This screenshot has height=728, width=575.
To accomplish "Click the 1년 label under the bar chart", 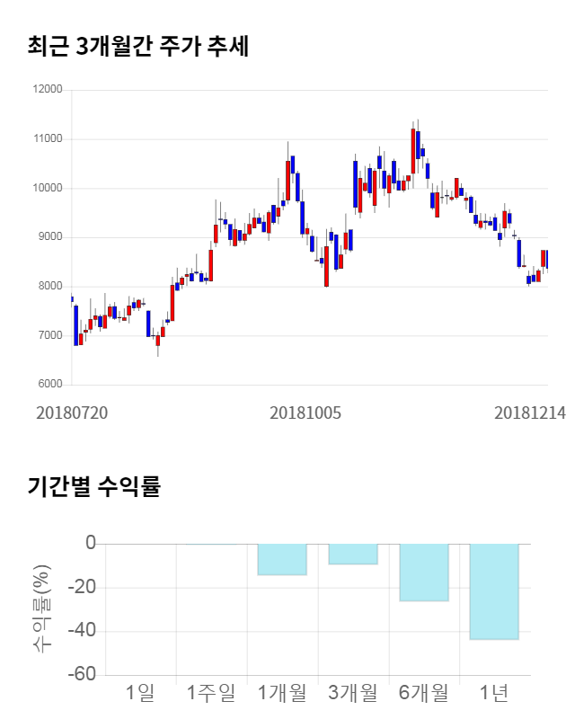I will (x=494, y=692).
